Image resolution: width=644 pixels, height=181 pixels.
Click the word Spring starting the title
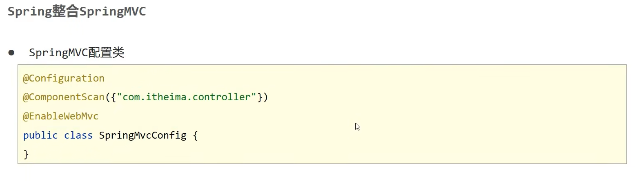point(29,11)
